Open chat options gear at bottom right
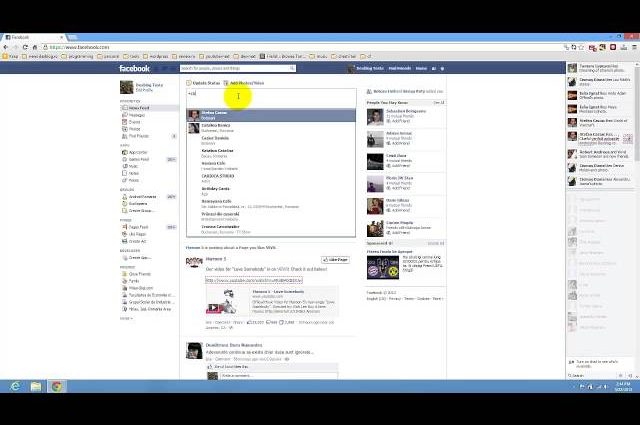This screenshot has width=640, height=425. [x=620, y=375]
